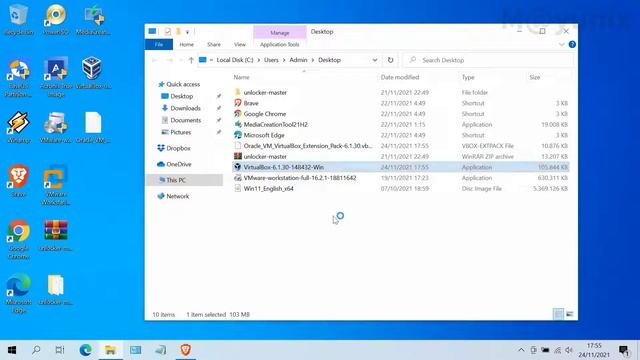Expand the chevron after Local Disk (C:)
Screen dimensions: 640x360
click(x=259, y=60)
